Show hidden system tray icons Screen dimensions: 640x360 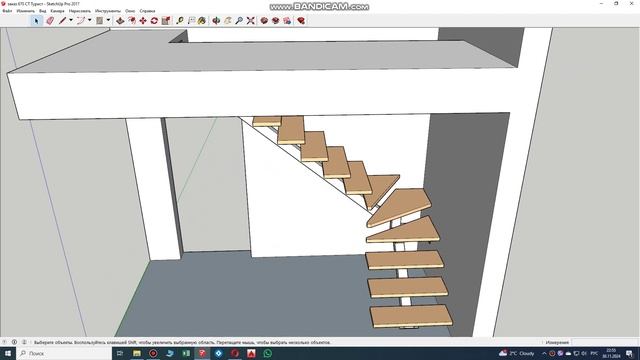pos(544,353)
